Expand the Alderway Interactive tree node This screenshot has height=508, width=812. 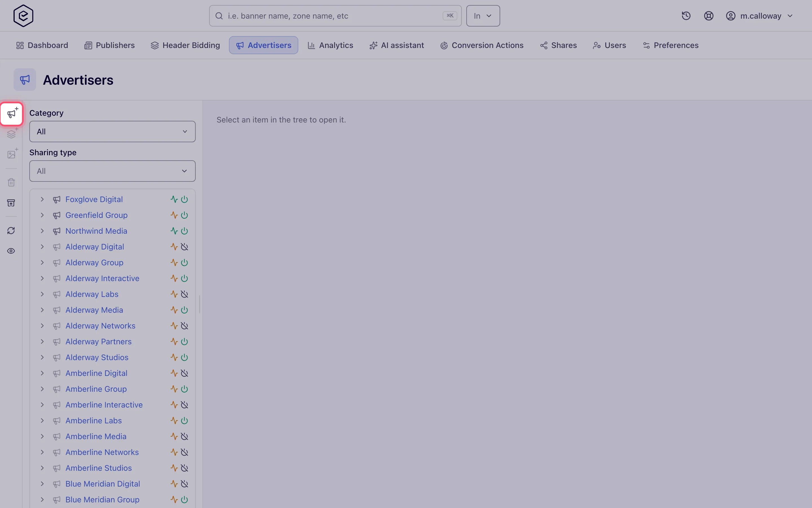pos(42,278)
